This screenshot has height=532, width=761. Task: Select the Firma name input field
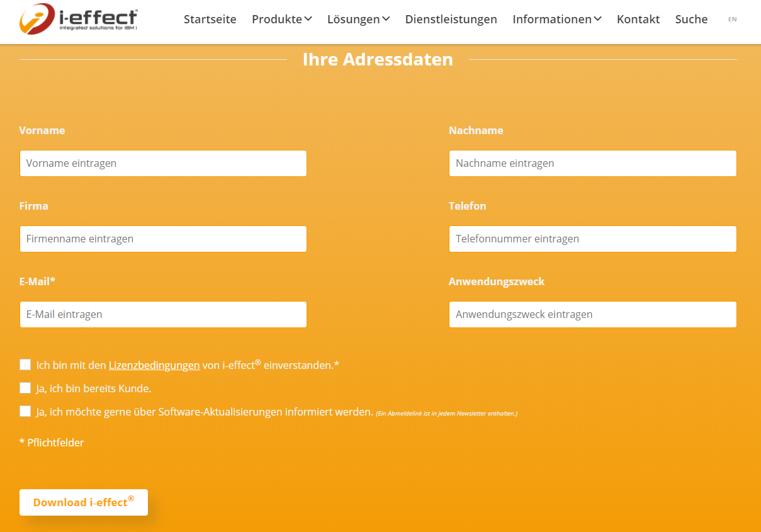163,239
